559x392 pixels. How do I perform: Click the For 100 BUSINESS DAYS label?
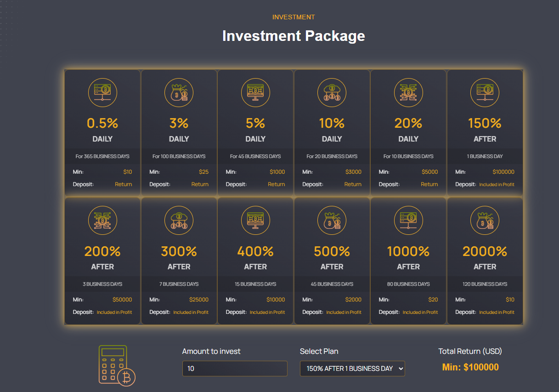tap(179, 156)
